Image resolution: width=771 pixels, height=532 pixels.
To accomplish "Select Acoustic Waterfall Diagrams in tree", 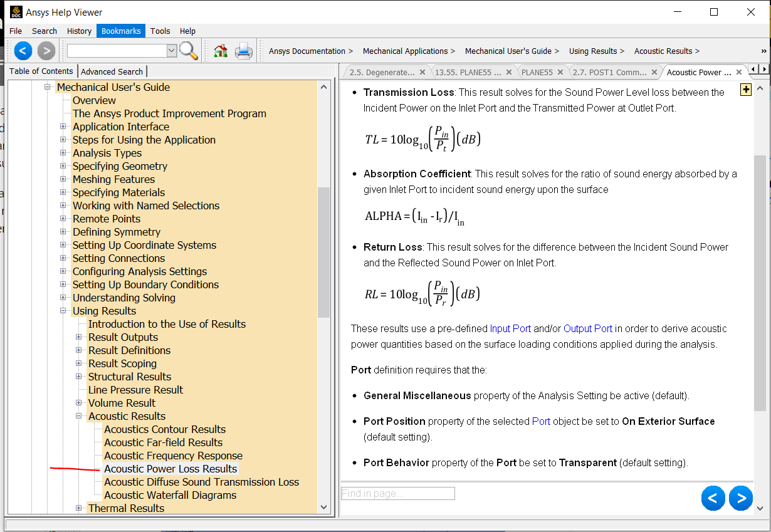I will 170,495.
